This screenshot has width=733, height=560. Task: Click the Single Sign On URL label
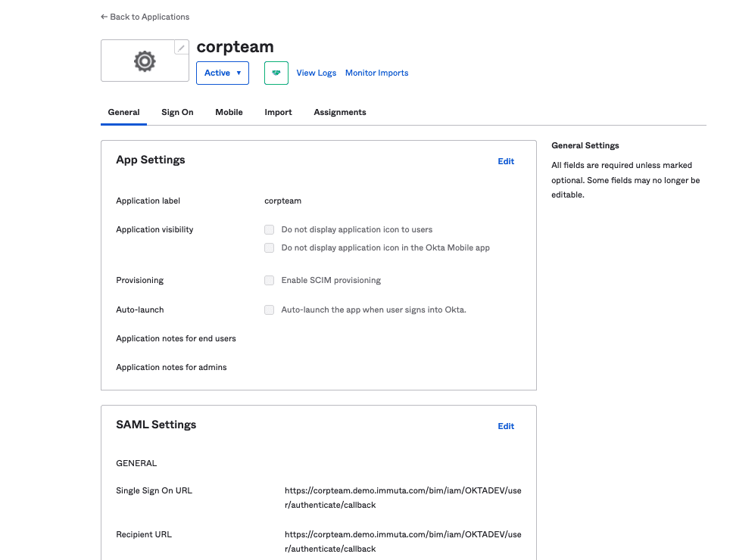tap(154, 490)
